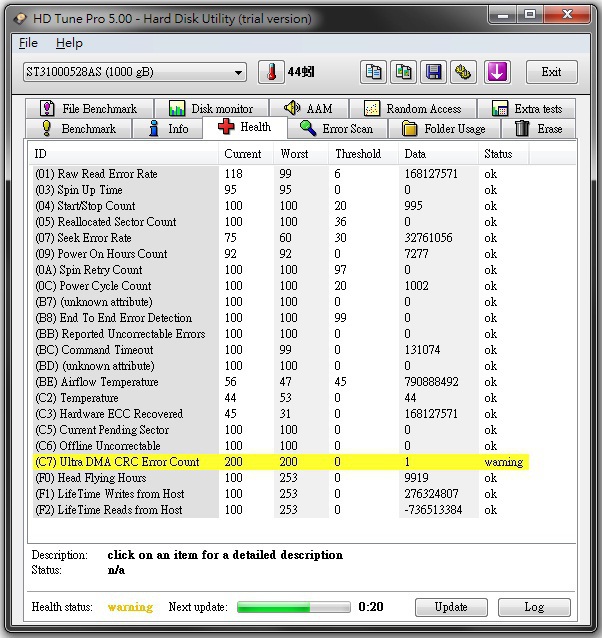This screenshot has width=602, height=638.
Task: Click the temperature thermometer icon
Action: coord(271,72)
